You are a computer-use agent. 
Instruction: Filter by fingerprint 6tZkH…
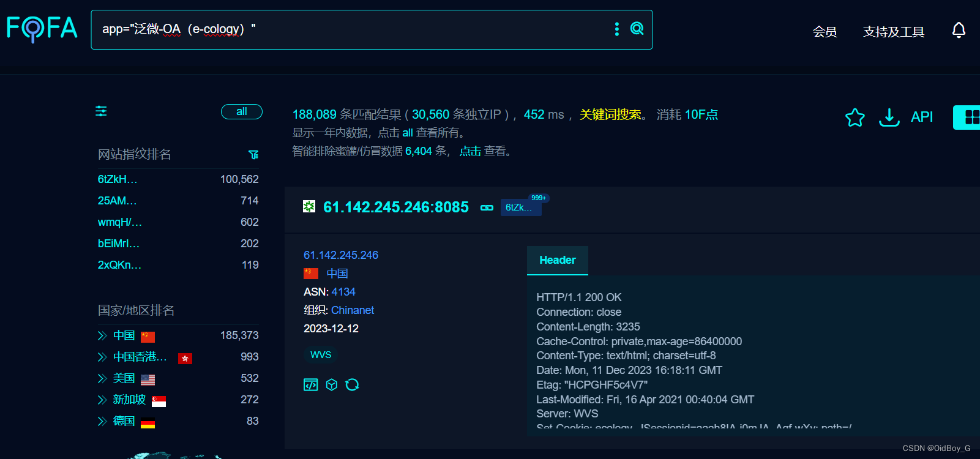[x=118, y=179]
